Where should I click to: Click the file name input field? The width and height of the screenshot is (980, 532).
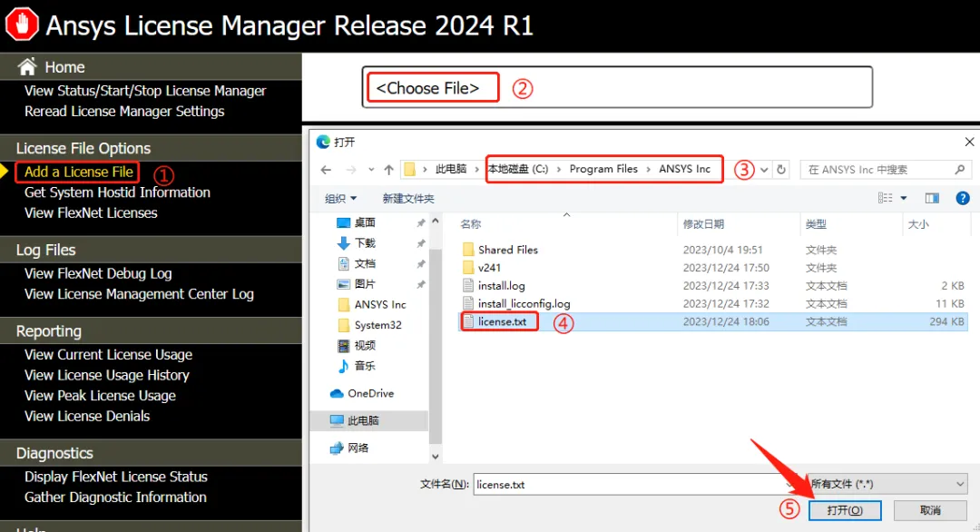coord(632,484)
